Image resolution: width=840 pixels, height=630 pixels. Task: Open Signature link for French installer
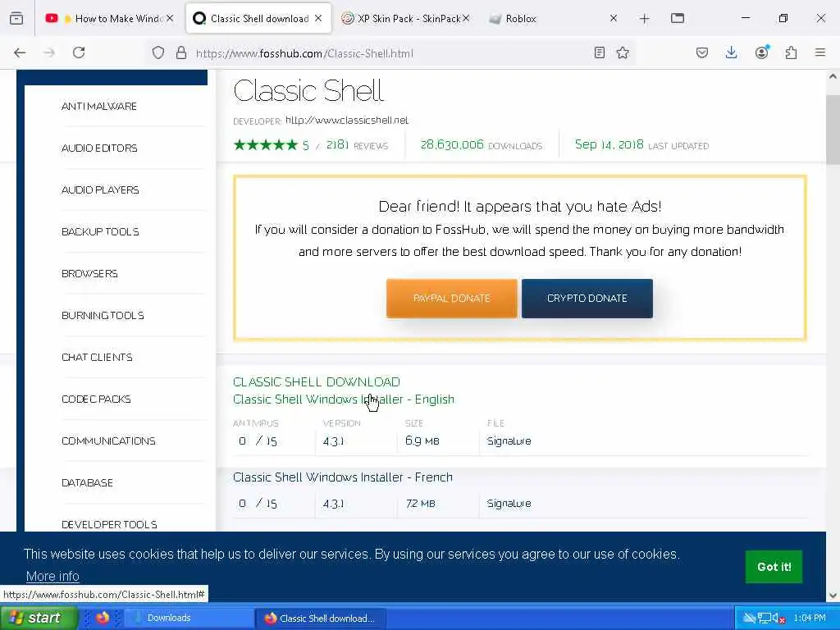tap(509, 503)
